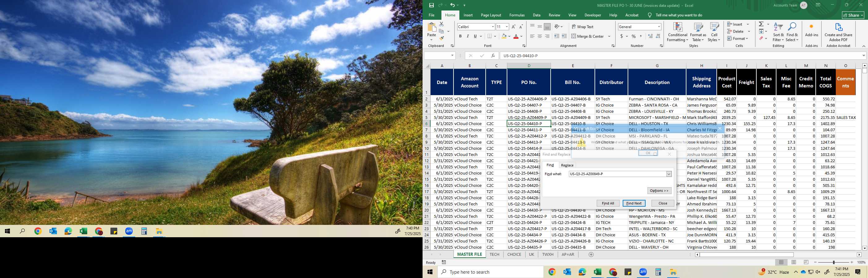
Task: Click the Options >> button
Action: (x=659, y=191)
